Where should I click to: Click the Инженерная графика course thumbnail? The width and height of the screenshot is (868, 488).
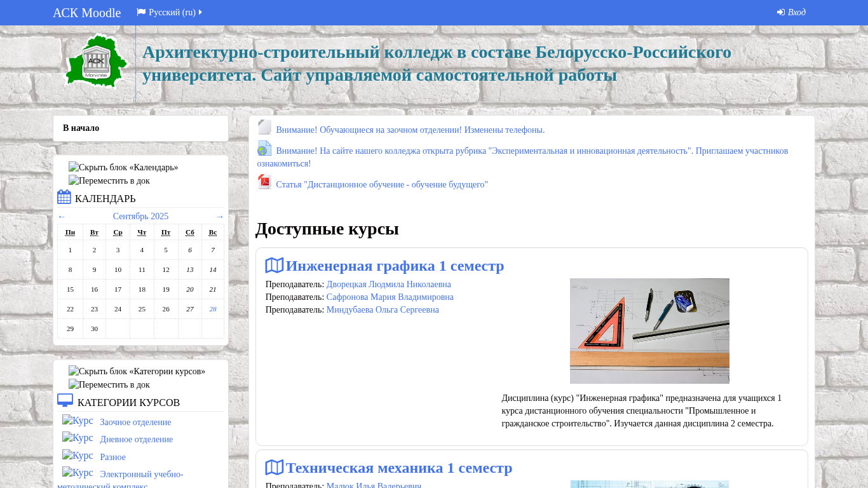(x=649, y=331)
